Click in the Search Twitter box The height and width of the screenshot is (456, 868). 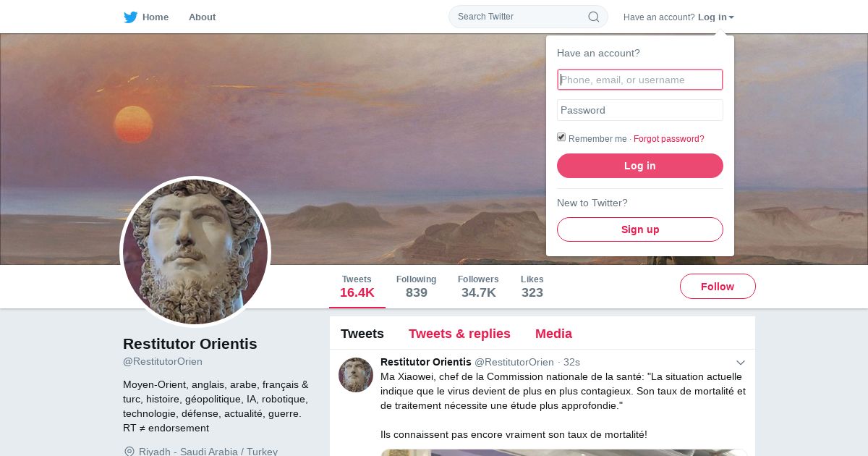click(x=521, y=17)
